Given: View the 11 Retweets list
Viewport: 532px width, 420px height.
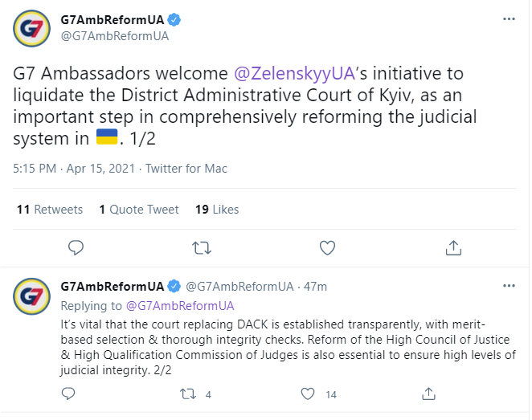Looking at the screenshot, I should (50, 209).
